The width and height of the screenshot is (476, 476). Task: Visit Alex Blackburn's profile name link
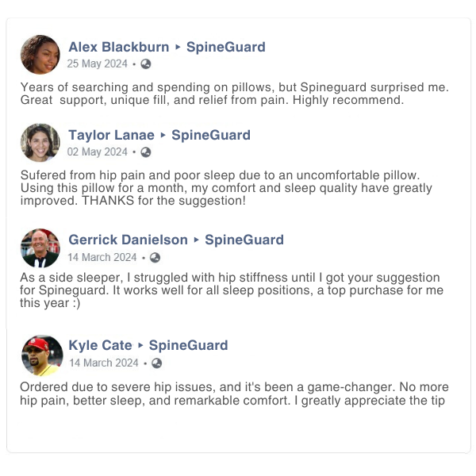[x=119, y=47]
